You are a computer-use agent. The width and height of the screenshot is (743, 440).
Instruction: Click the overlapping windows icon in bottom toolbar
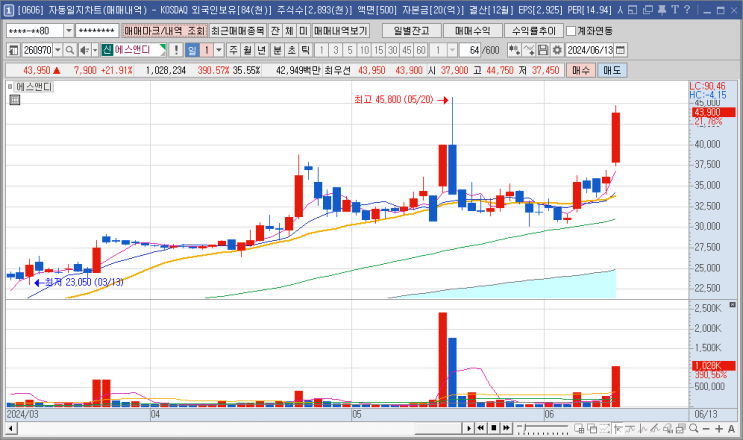pyautogui.click(x=592, y=429)
